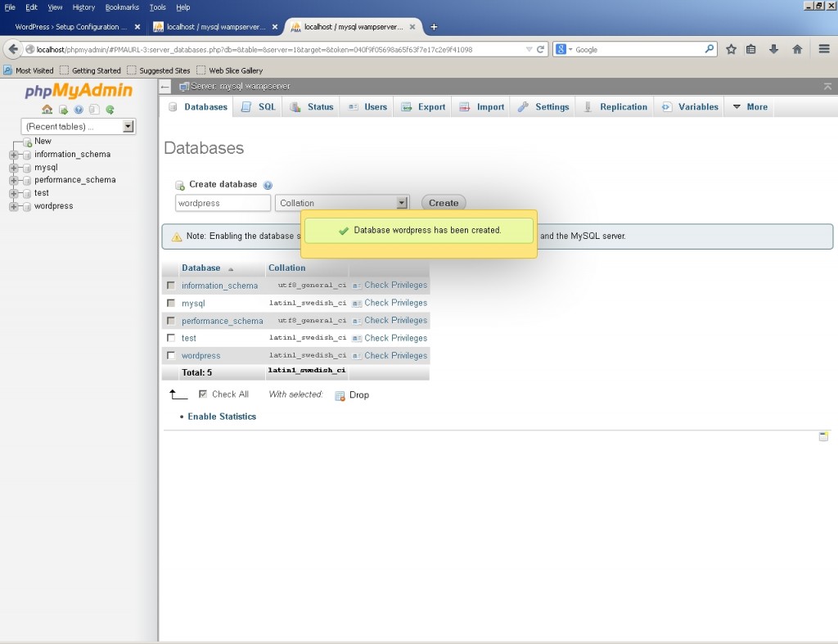Image resolution: width=838 pixels, height=644 pixels.
Task: Open a new browser tab
Action: 434,27
